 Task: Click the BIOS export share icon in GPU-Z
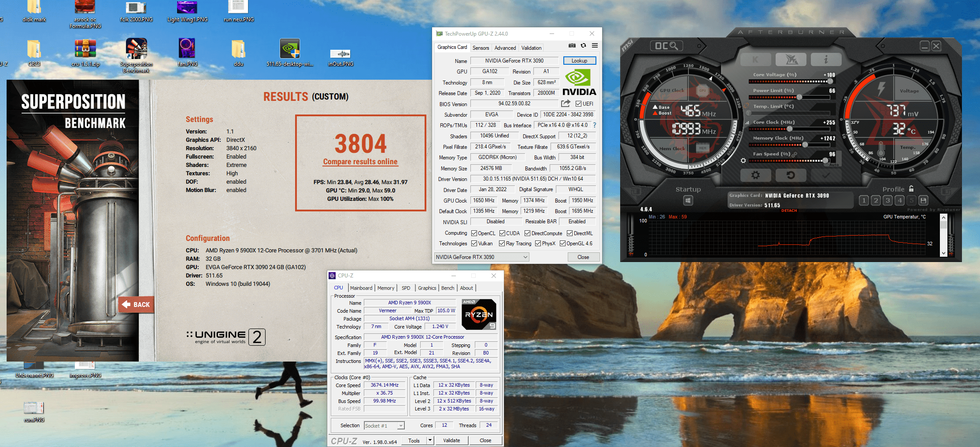coord(566,103)
